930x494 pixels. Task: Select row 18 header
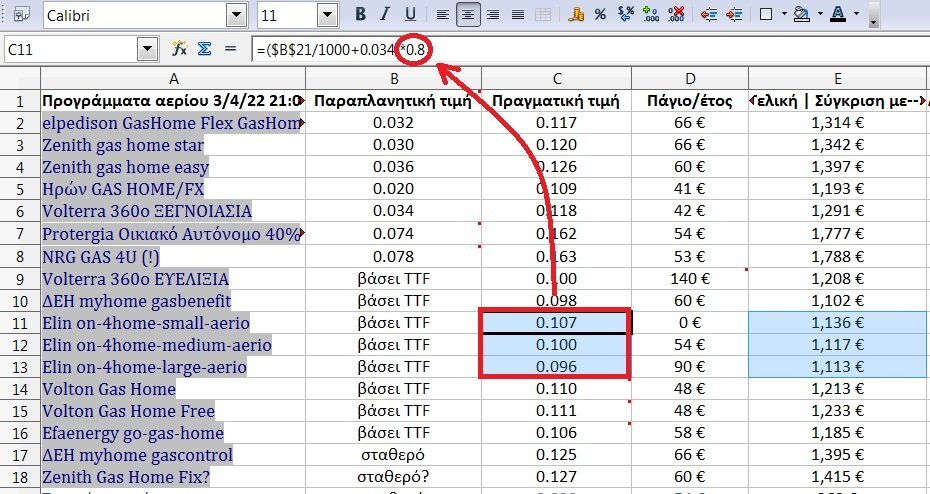point(20,477)
